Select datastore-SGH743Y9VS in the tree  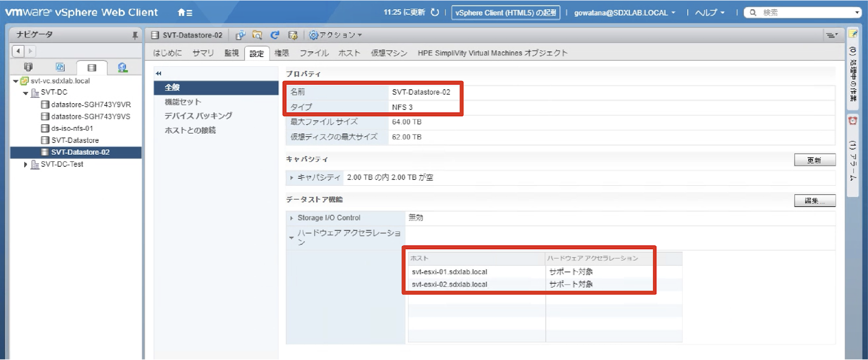tap(91, 117)
